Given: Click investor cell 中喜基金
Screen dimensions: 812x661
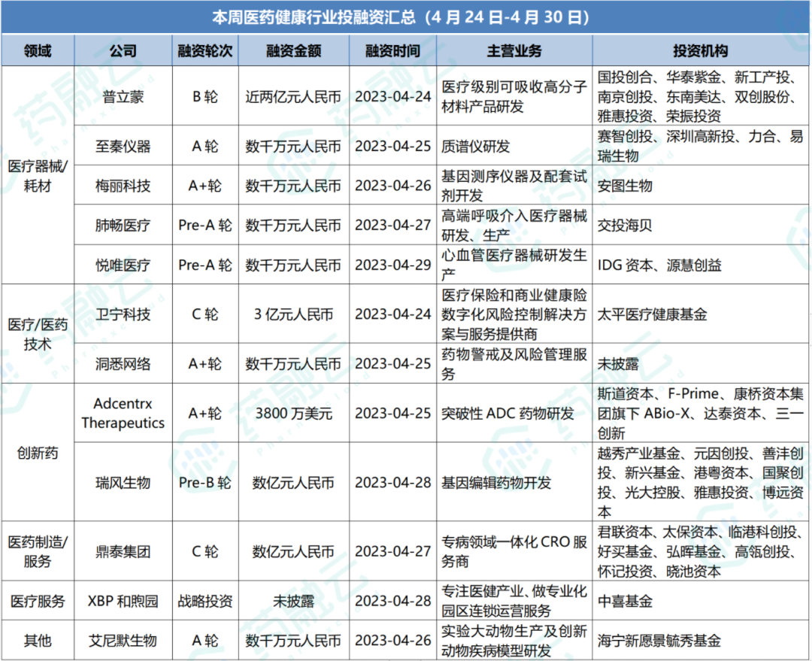Looking at the screenshot, I should tap(701, 601).
